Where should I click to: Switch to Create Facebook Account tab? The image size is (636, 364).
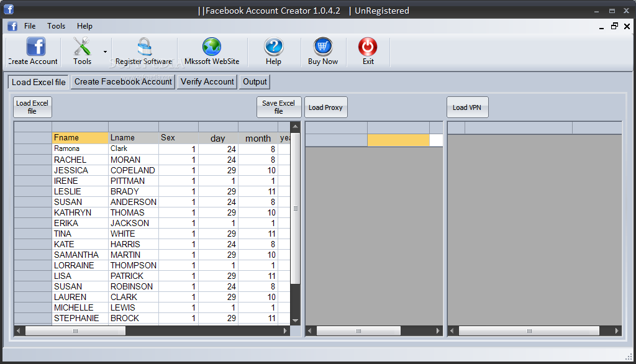pos(123,81)
